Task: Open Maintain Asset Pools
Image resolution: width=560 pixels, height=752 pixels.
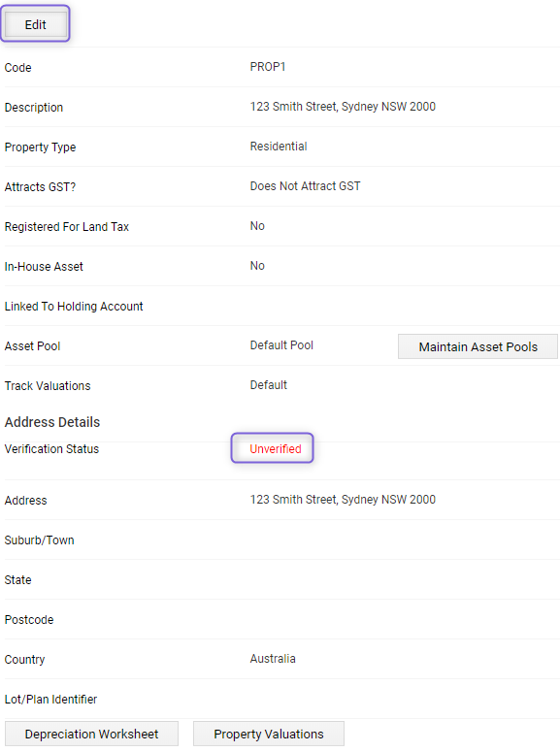Action: point(478,346)
